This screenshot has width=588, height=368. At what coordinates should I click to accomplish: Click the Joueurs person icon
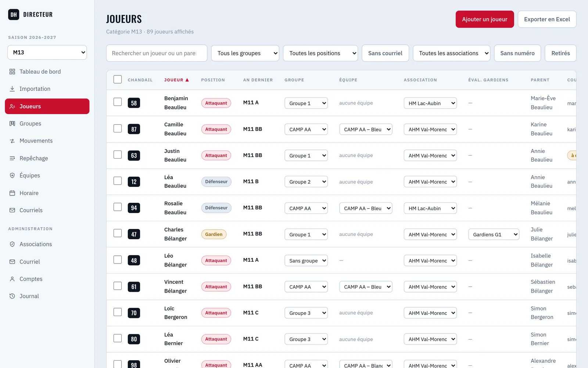12,106
